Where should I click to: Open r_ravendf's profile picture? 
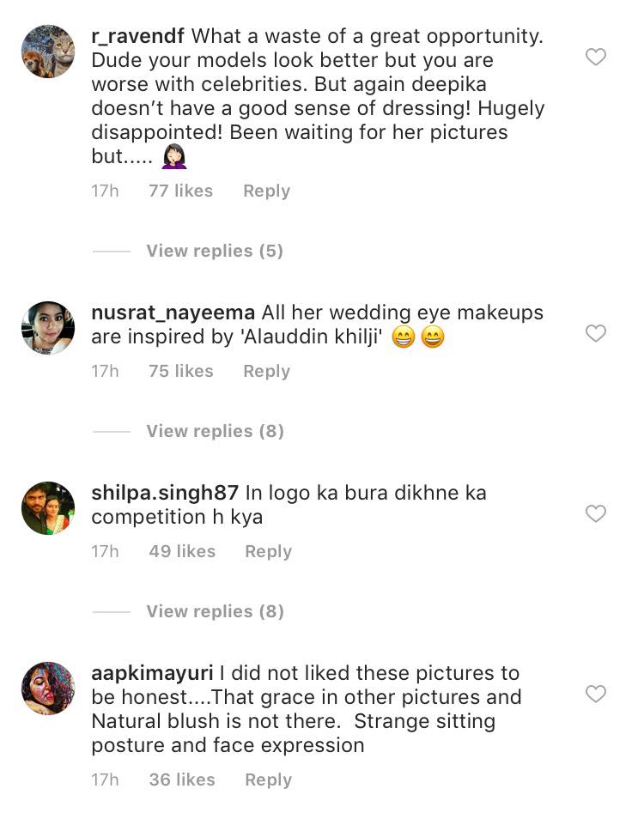48,52
